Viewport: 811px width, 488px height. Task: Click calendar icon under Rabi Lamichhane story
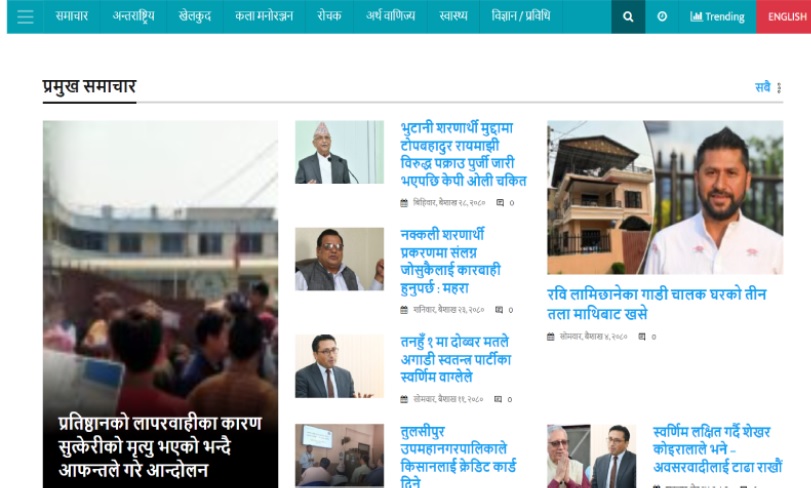(551, 337)
